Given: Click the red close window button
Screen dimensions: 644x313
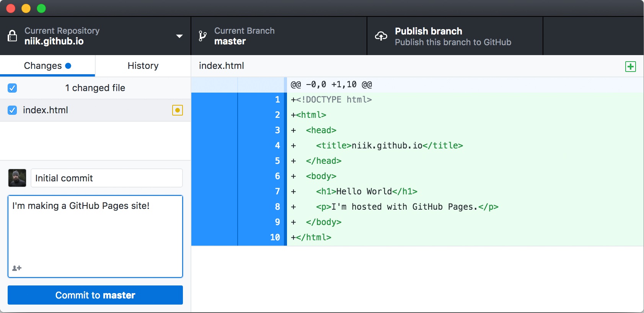Looking at the screenshot, I should (x=11, y=8).
